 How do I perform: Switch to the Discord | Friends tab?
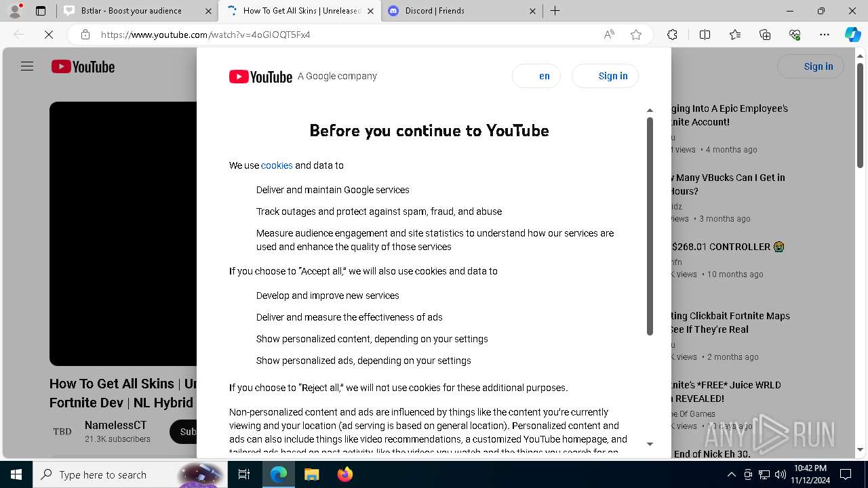click(462, 11)
